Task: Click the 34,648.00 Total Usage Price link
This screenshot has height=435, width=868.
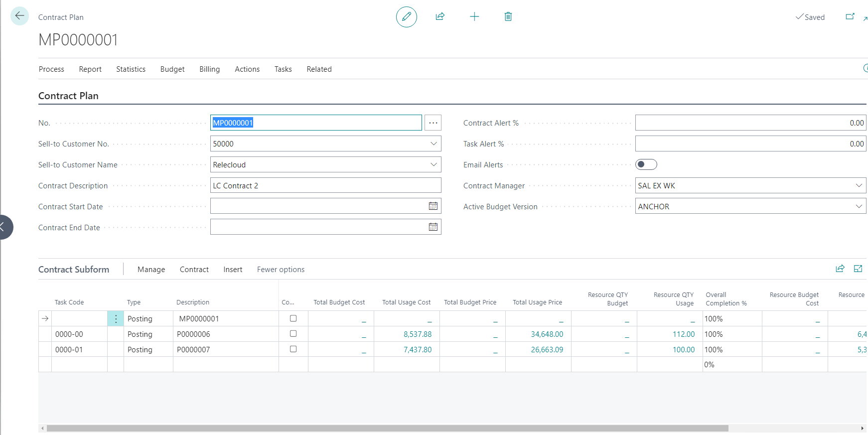Action: tap(547, 334)
